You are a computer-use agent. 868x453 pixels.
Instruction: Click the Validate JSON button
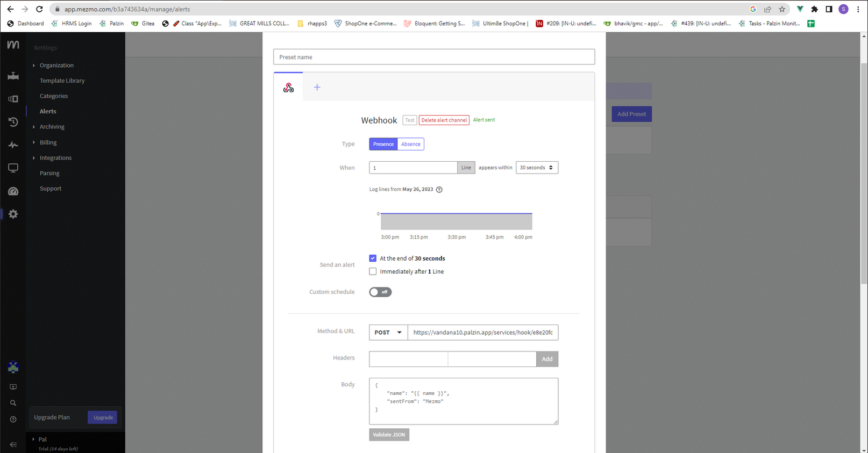pyautogui.click(x=389, y=435)
